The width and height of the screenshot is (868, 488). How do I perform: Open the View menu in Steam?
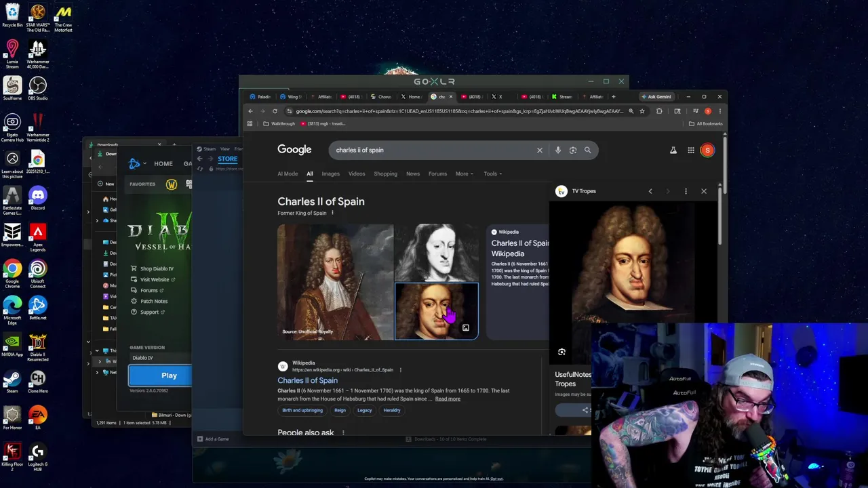[x=225, y=149]
